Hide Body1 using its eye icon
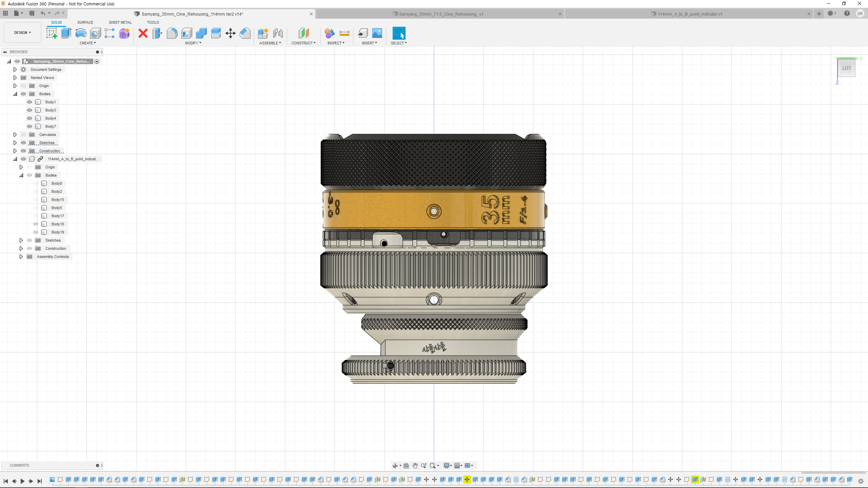The height and width of the screenshot is (488, 868). click(29, 102)
